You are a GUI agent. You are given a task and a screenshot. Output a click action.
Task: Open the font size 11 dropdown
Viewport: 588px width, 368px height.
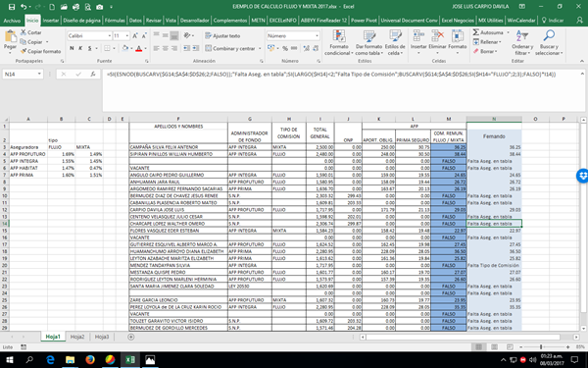127,35
